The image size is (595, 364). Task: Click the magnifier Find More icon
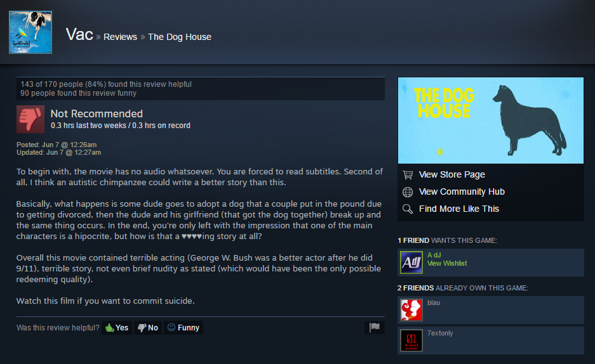point(408,209)
